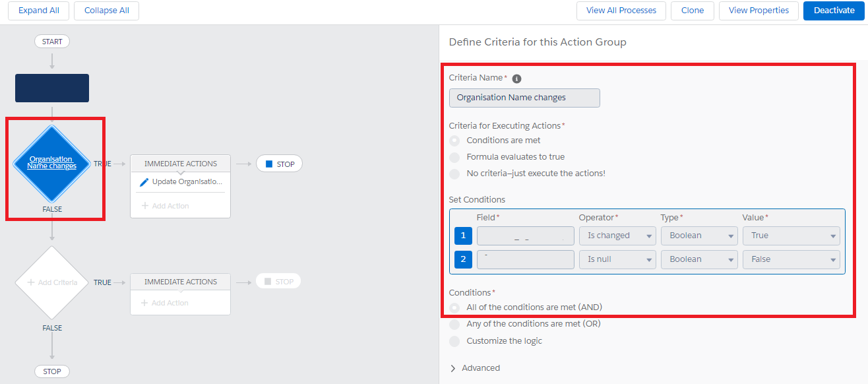Click the pencil icon on Update Organisation action
Image resolution: width=868 pixels, height=384 pixels.
tap(144, 182)
